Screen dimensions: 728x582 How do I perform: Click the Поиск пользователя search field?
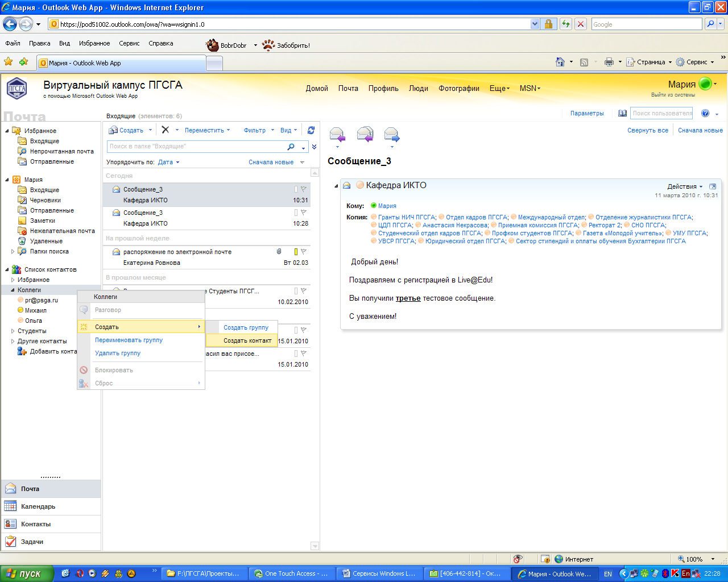[661, 113]
